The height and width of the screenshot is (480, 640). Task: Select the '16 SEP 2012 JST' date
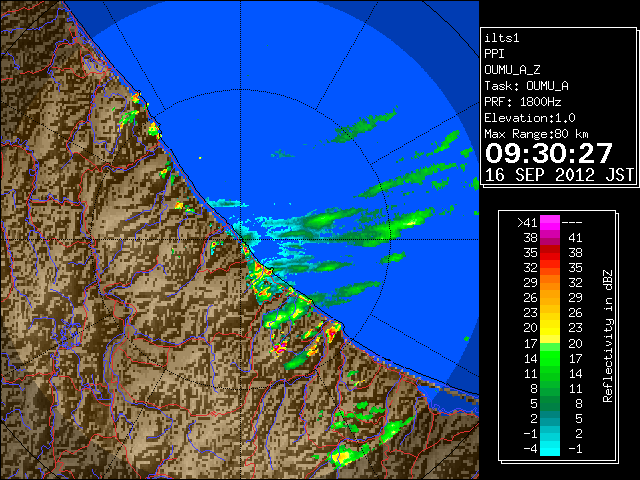point(559,175)
